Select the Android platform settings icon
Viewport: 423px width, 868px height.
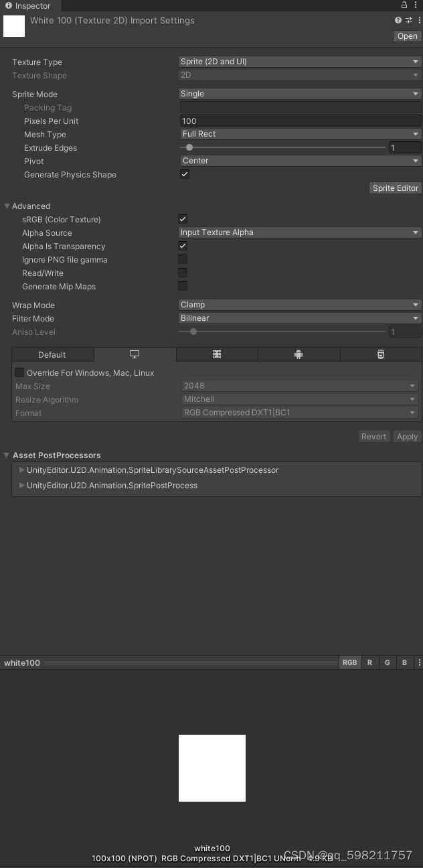click(298, 354)
